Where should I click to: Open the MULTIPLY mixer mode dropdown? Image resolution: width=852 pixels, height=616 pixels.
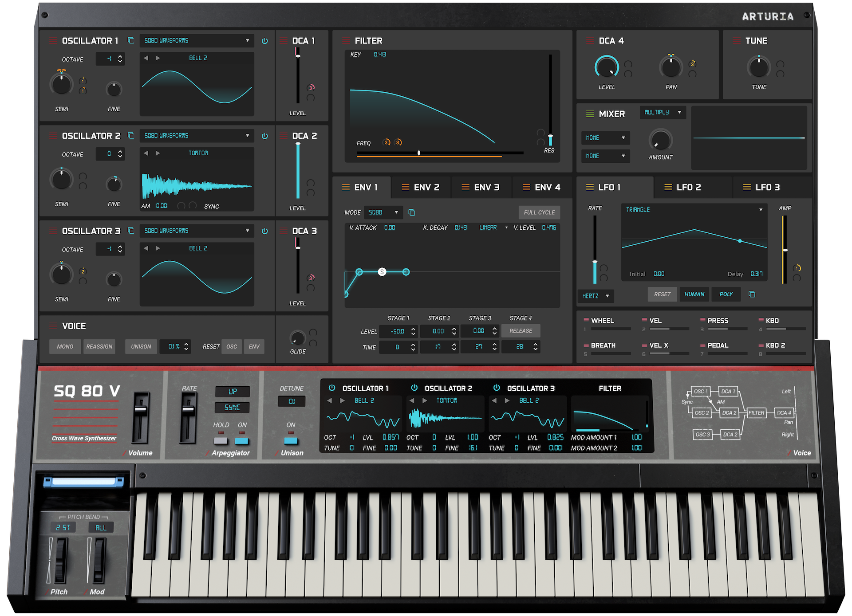click(x=663, y=113)
